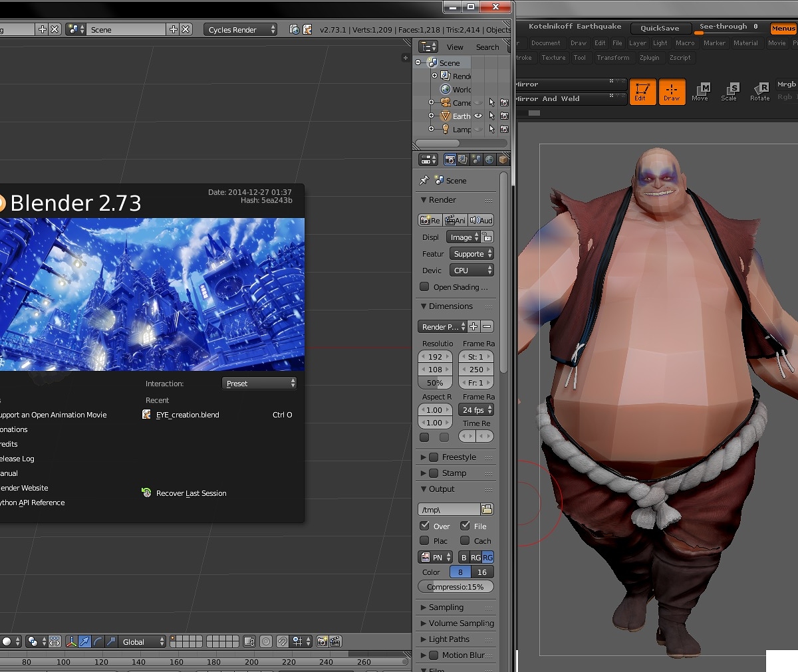Open ZBrush Texture menu
Screen dimensions: 798x672
point(553,58)
